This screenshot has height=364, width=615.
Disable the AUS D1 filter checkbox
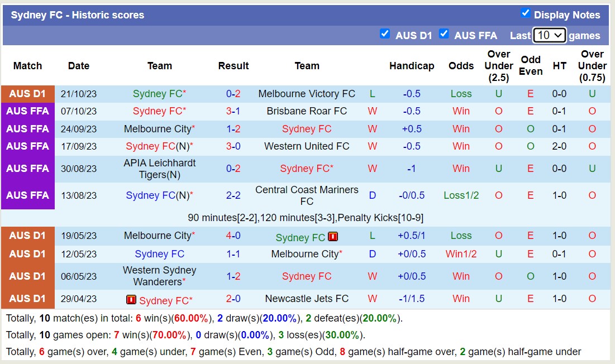pos(385,34)
